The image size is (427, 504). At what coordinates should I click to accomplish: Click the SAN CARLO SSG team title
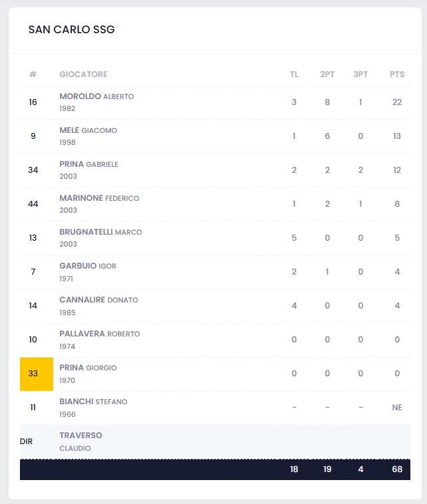[x=71, y=31]
